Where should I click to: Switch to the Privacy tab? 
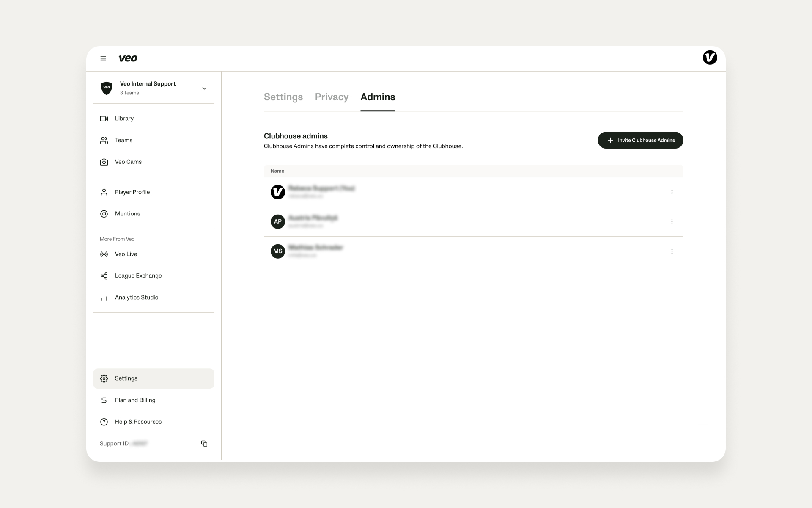[x=332, y=97]
